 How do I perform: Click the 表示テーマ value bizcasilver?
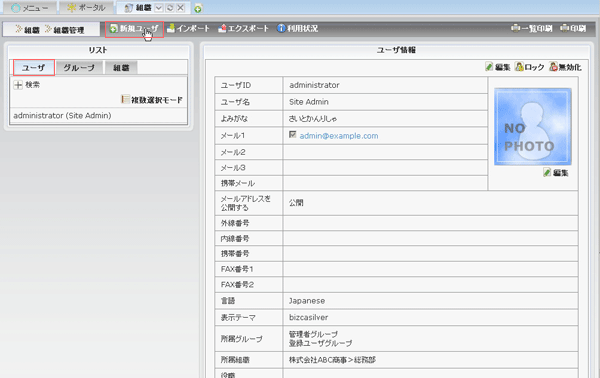pyautogui.click(x=308, y=317)
